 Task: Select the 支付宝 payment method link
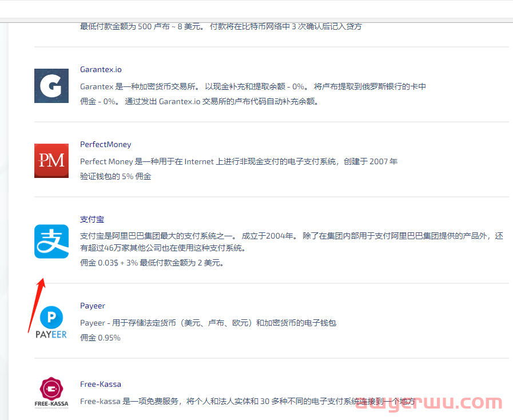92,219
